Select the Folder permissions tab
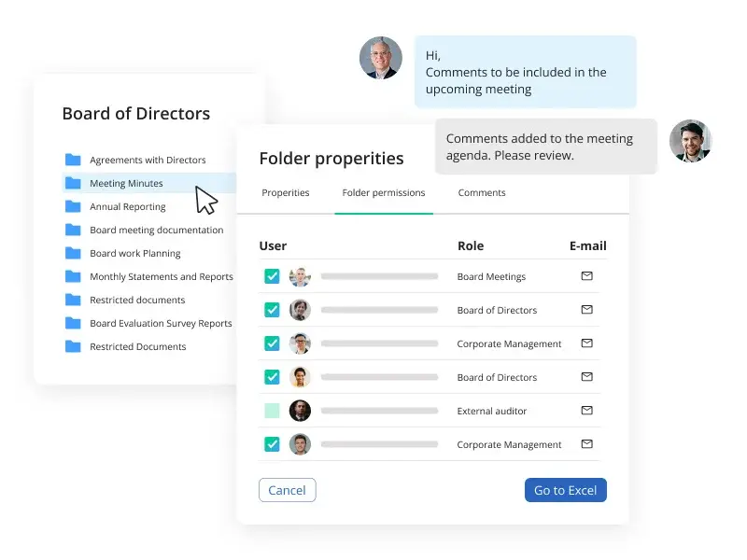 pyautogui.click(x=384, y=193)
